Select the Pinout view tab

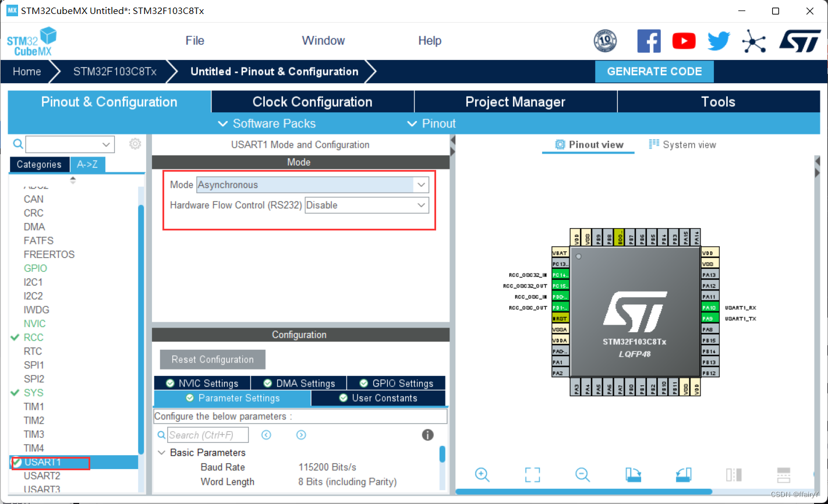(589, 145)
